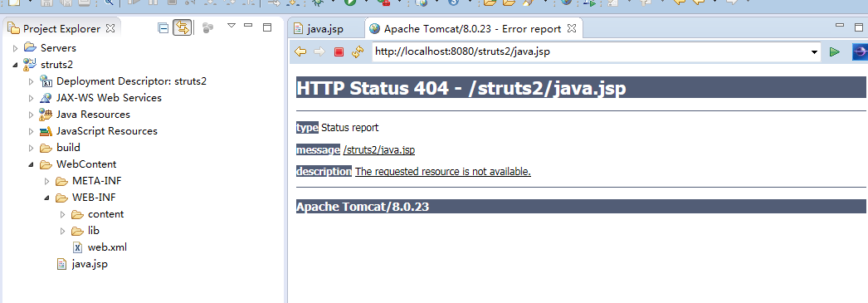Click the JAX-WS Web Services icon
Image resolution: width=868 pixels, height=303 pixels.
(x=46, y=97)
